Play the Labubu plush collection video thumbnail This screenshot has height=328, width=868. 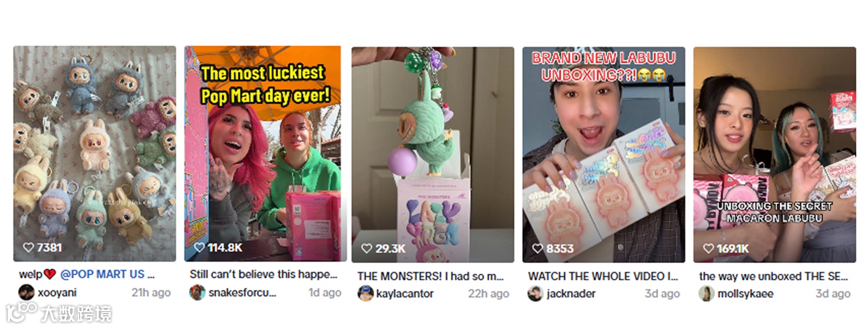pos(95,154)
